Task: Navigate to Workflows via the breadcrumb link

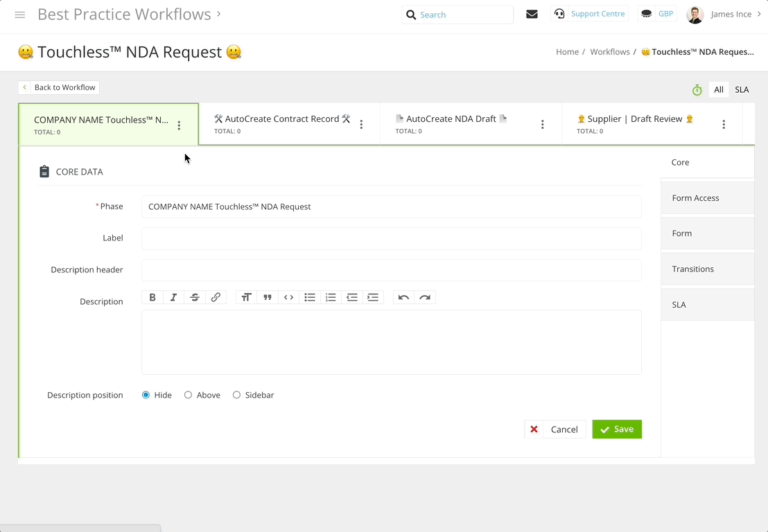Action: point(609,51)
